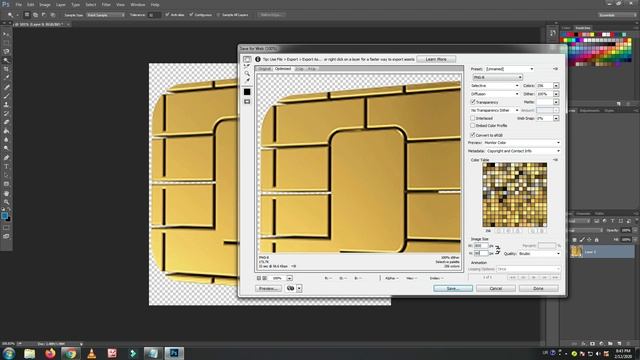Select the Move tool in Photoshop toolbar
640x360 pixels.
(x=6, y=34)
